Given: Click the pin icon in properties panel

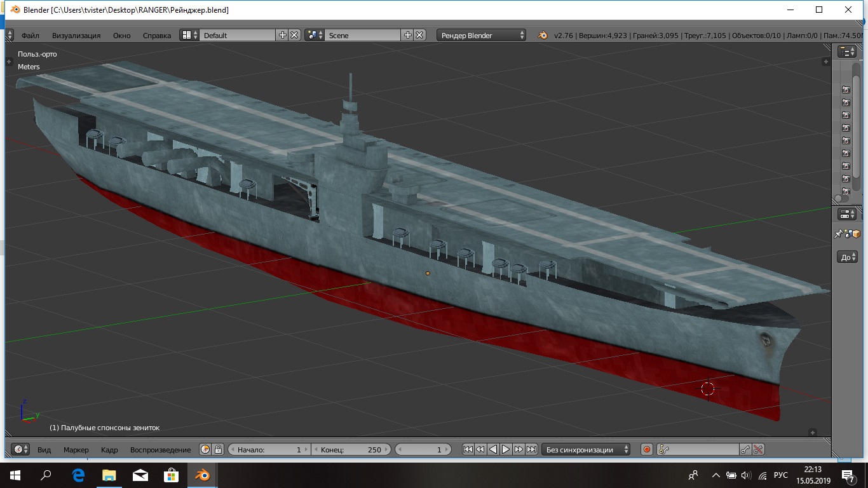Looking at the screenshot, I should [838, 234].
